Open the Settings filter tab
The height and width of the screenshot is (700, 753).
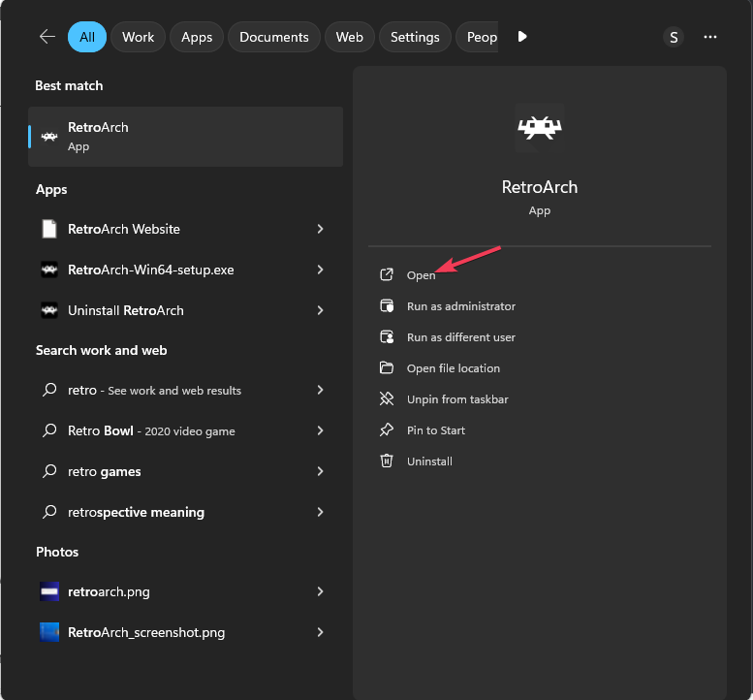415,37
